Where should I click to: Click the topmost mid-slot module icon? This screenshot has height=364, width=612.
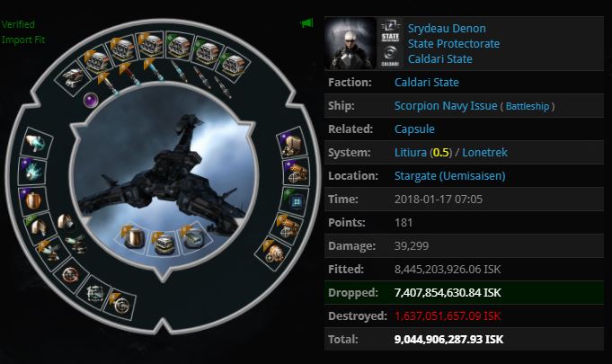(36, 143)
